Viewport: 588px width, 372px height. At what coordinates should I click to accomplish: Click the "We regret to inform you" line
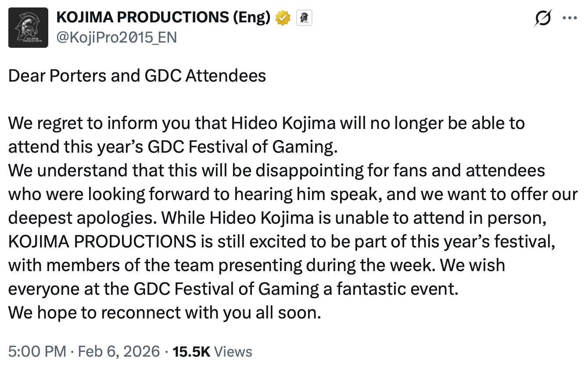pos(266,123)
